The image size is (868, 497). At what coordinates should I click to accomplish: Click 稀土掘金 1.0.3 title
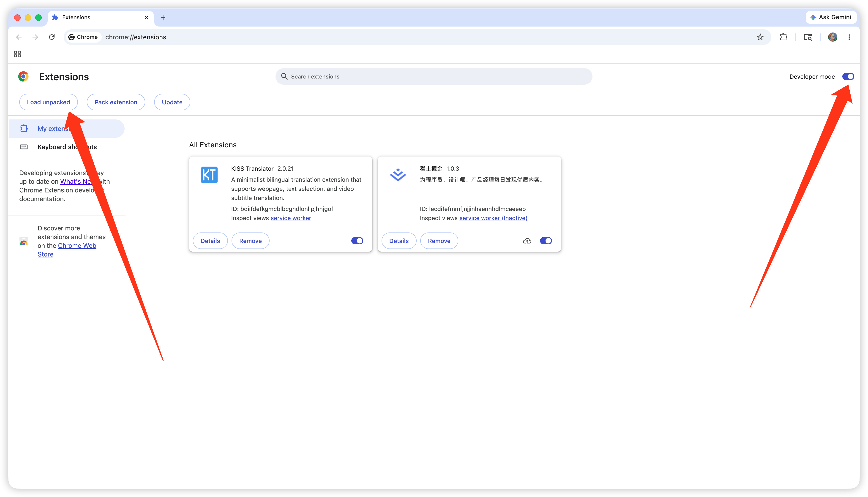439,169
